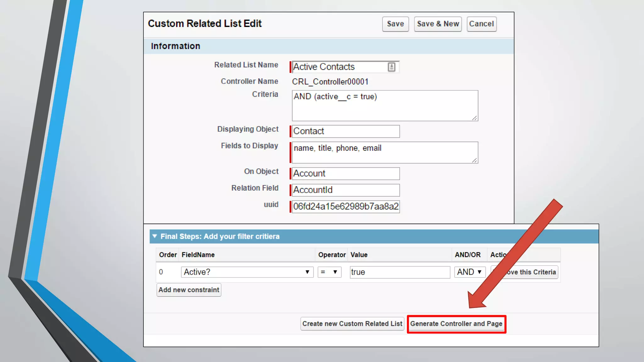Click the Value field containing true

tap(400, 272)
